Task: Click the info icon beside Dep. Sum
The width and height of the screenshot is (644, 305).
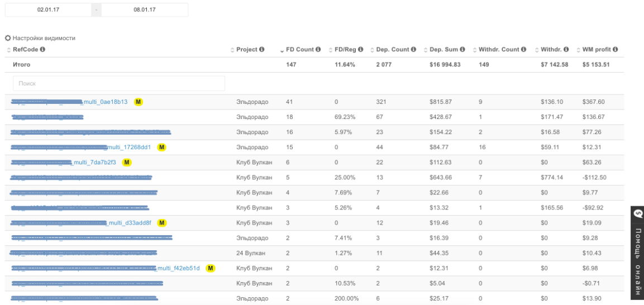Action: [x=464, y=50]
